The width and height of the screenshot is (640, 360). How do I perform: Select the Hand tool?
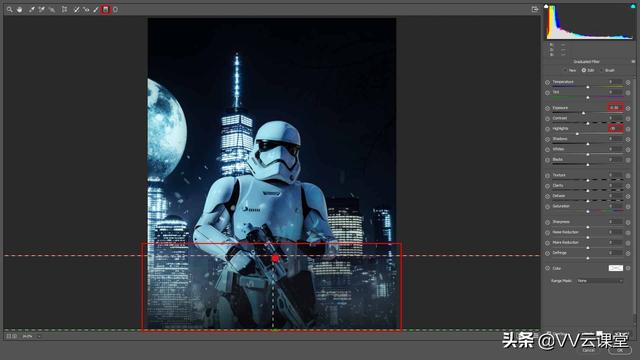pyautogui.click(x=20, y=9)
